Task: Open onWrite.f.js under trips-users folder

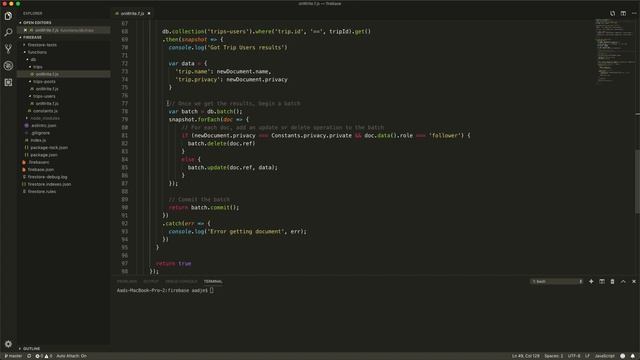Action: coord(47,104)
